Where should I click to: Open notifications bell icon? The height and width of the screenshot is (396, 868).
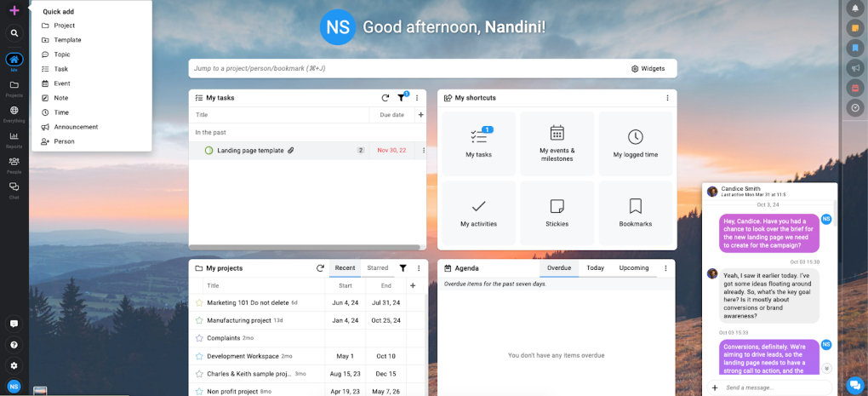click(x=855, y=8)
